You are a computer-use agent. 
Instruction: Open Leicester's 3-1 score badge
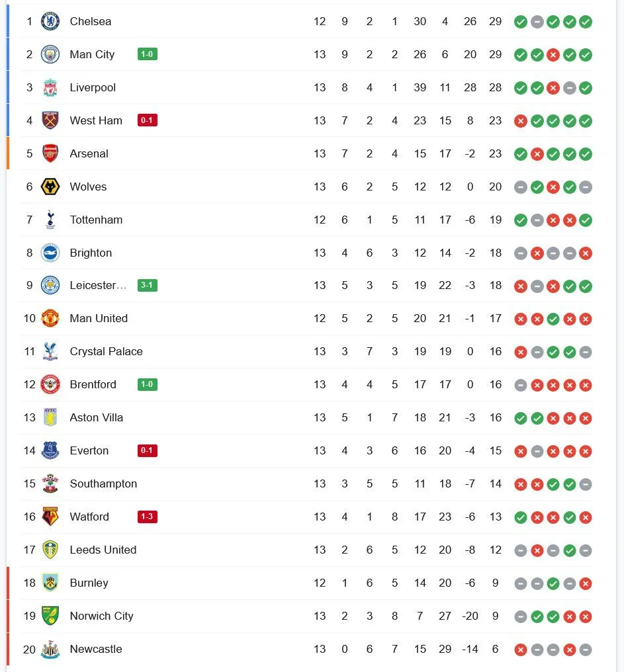[x=148, y=286]
